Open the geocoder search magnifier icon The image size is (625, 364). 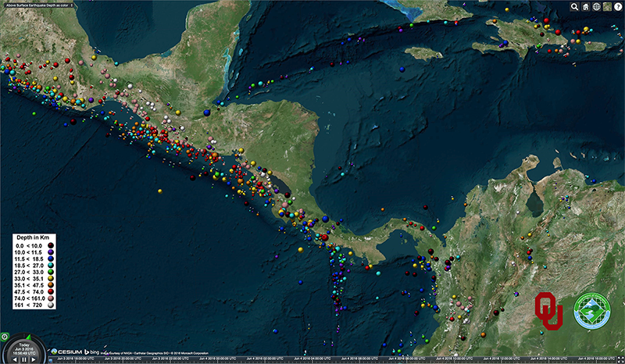574,7
